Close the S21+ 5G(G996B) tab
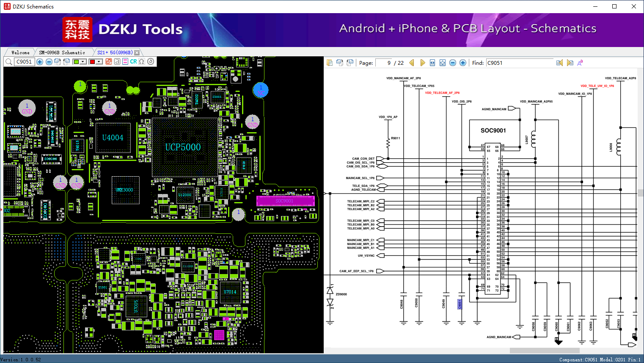The width and height of the screenshot is (644, 363). point(137,53)
